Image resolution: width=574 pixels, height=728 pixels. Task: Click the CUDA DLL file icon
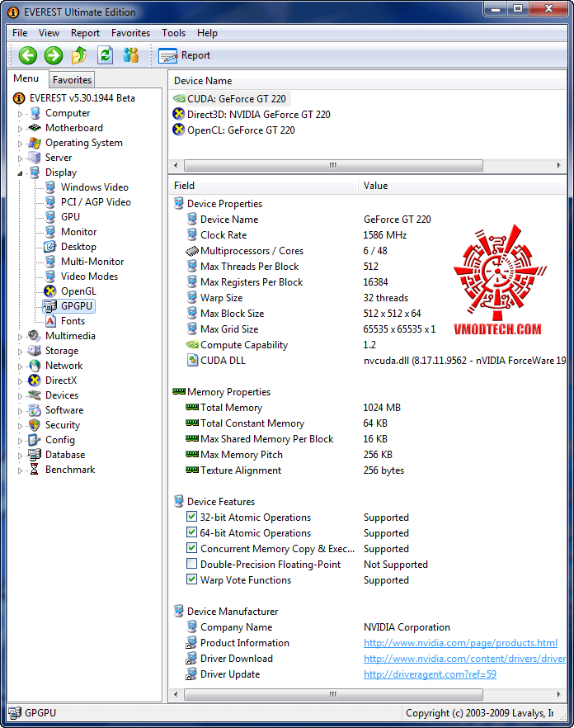coord(192,360)
